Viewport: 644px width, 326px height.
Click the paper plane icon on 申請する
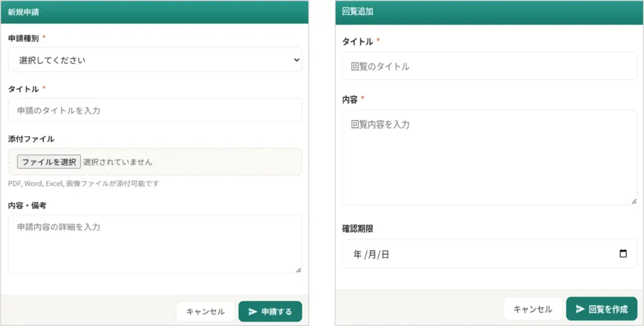pyautogui.click(x=253, y=312)
